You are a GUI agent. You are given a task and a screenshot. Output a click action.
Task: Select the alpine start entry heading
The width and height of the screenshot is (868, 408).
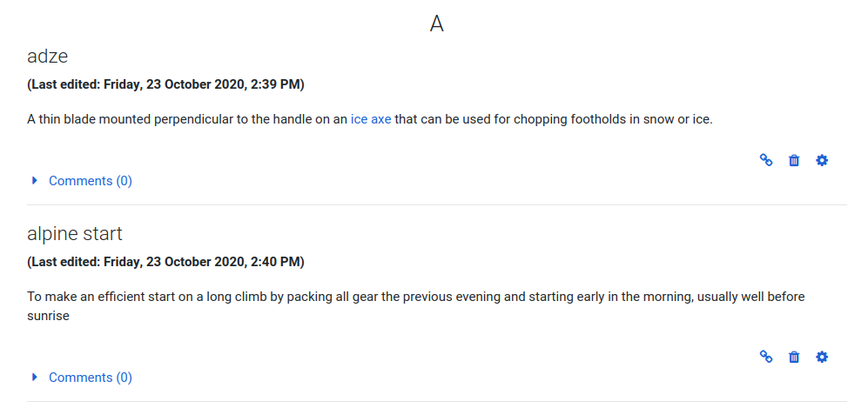point(75,234)
